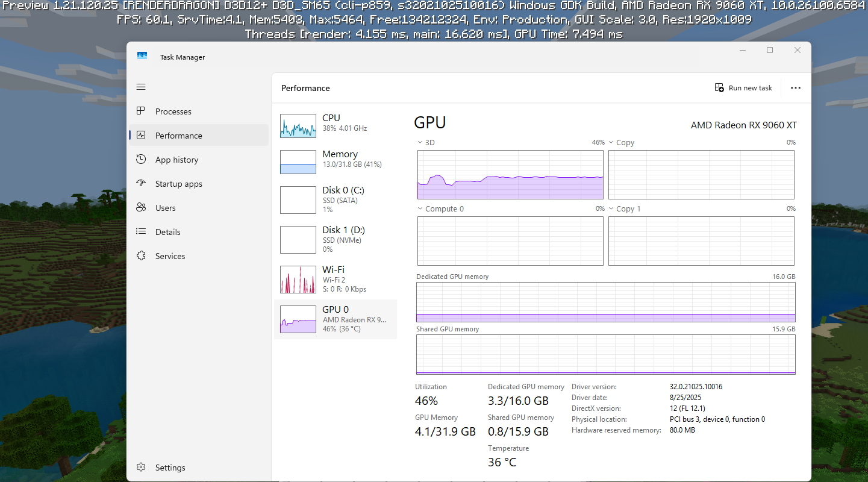The height and width of the screenshot is (482, 868).
Task: Click the Memory entry label
Action: 340,154
